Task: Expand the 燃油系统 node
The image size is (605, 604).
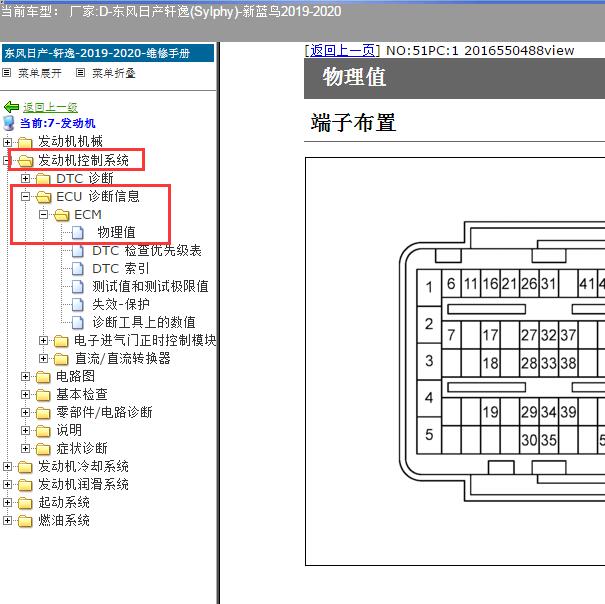Action: click(7, 521)
